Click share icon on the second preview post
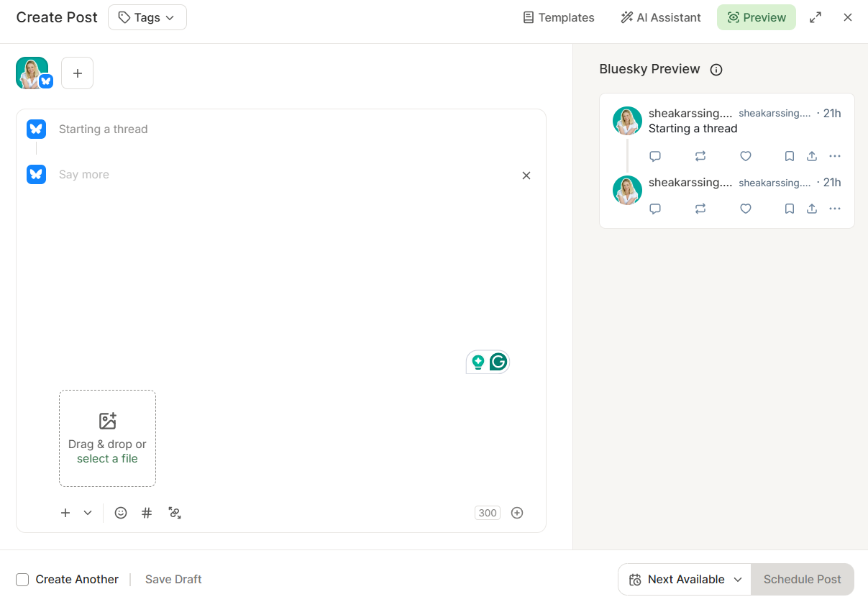This screenshot has width=868, height=602. click(x=812, y=209)
